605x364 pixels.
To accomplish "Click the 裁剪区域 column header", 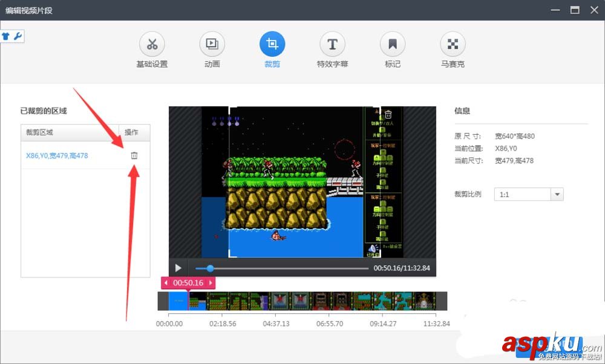I will 70,132.
